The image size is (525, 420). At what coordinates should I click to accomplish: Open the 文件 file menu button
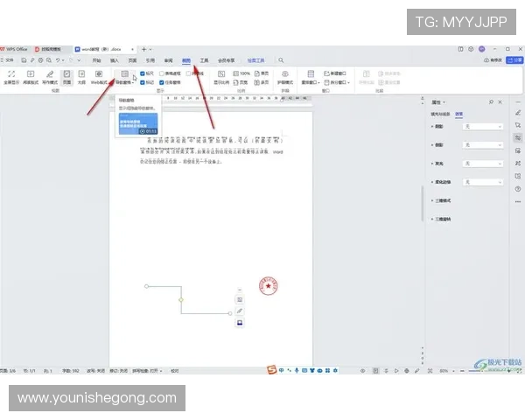tap(9, 60)
